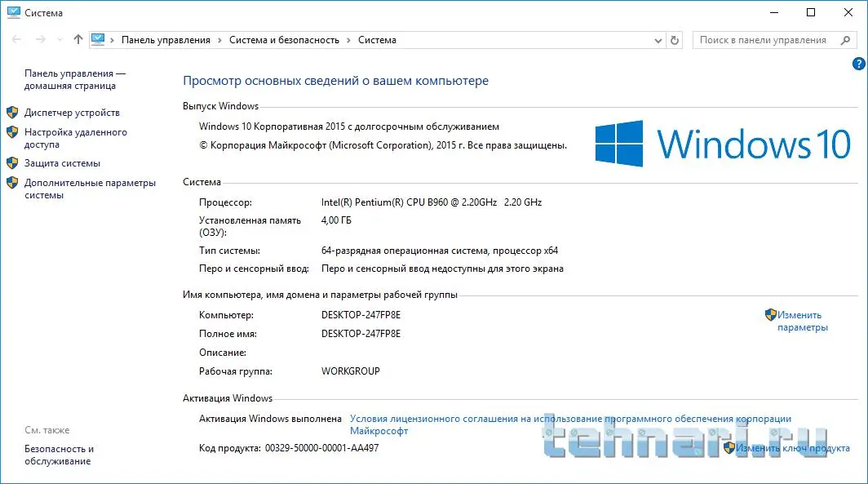Click the shield icon beside Изменить параметры
Image resolution: width=868 pixels, height=484 pixels.
771,315
